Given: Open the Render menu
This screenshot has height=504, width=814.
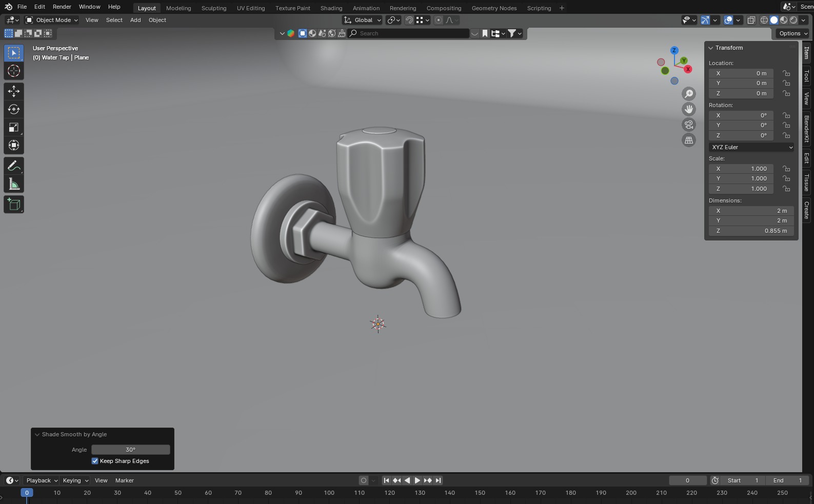Looking at the screenshot, I should click(x=62, y=7).
